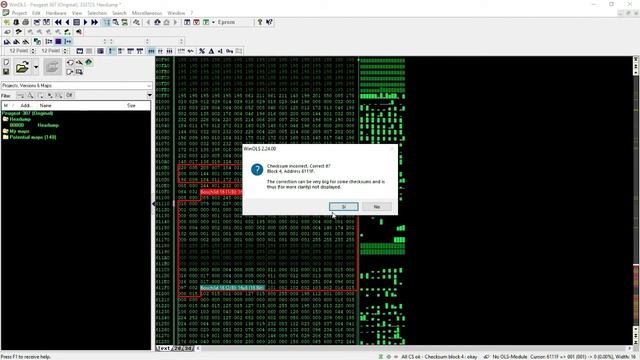The width and height of the screenshot is (640, 360).
Task: Click the red-highlighted Bosch map label
Action: [221, 192]
